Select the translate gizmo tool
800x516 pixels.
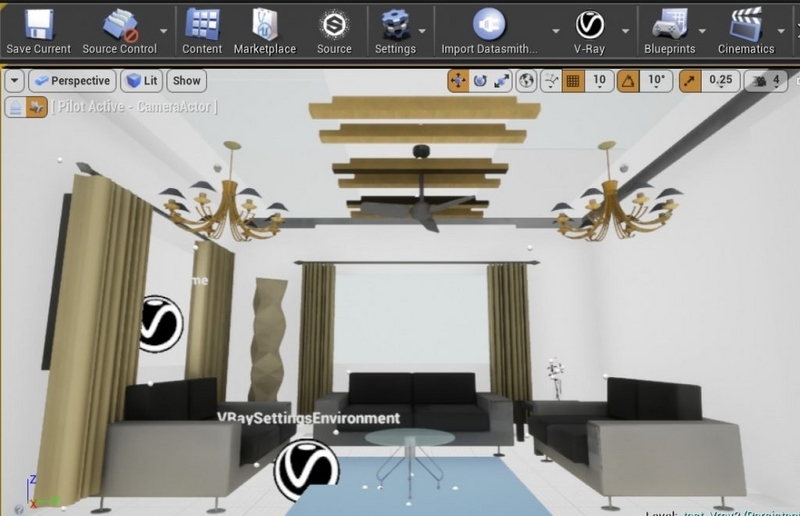[458, 81]
